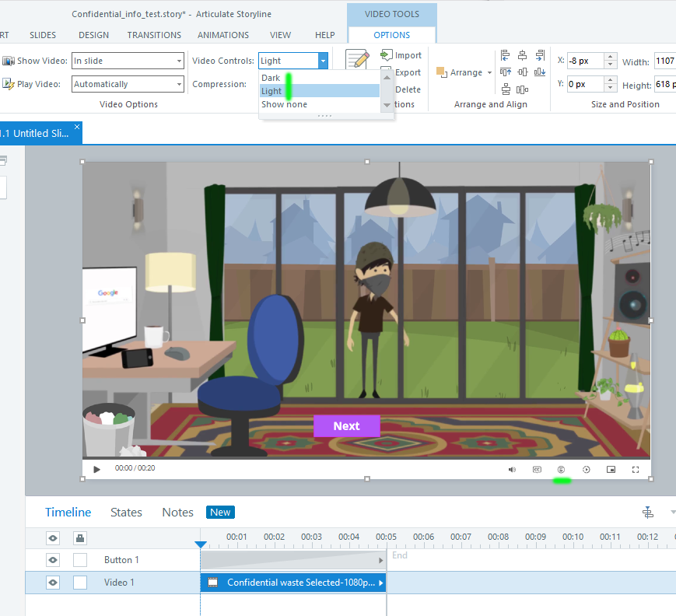The image size is (676, 616).
Task: Enter fullscreen with the video player icon
Action: tap(636, 469)
